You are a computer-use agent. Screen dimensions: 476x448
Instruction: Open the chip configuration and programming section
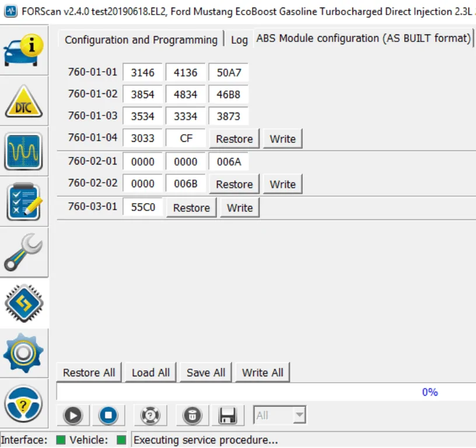tap(24, 303)
